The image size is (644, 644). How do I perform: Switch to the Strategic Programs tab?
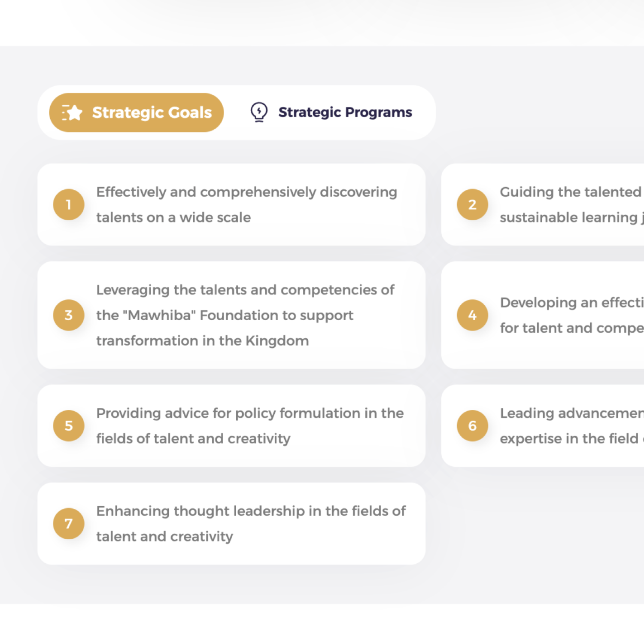click(x=345, y=112)
